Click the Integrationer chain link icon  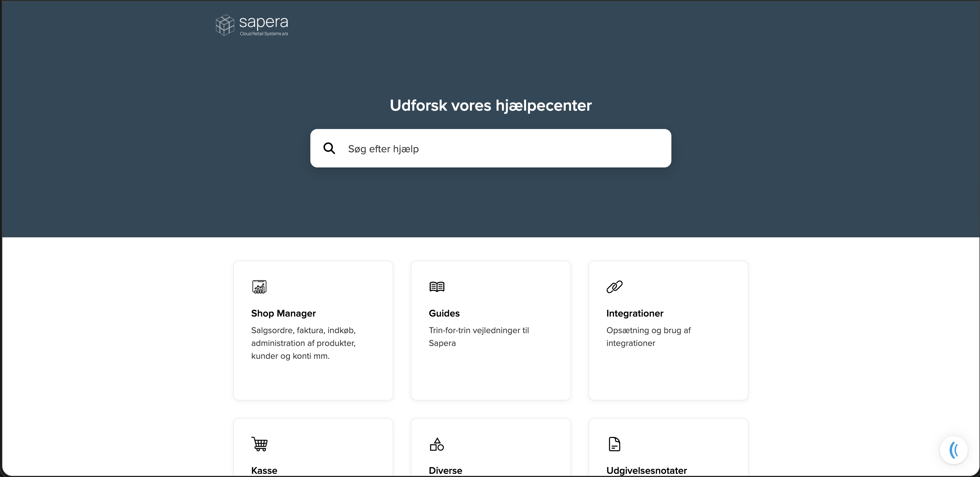614,287
